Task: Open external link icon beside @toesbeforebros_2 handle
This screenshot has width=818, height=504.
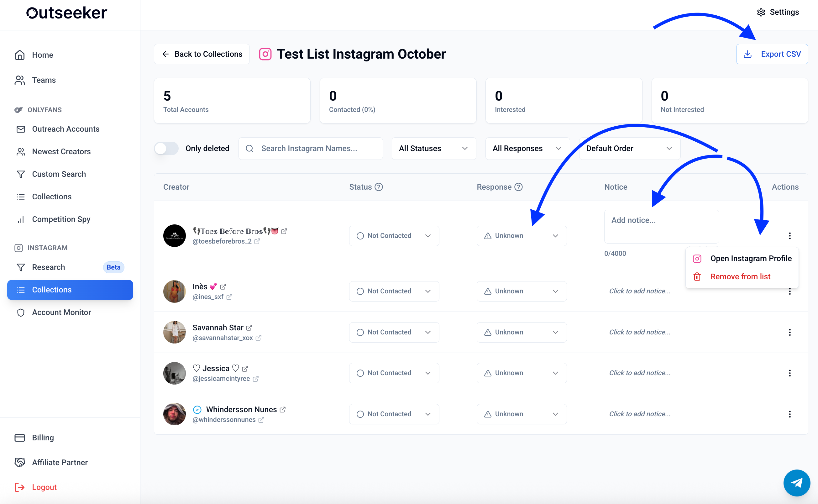Action: pos(257,241)
